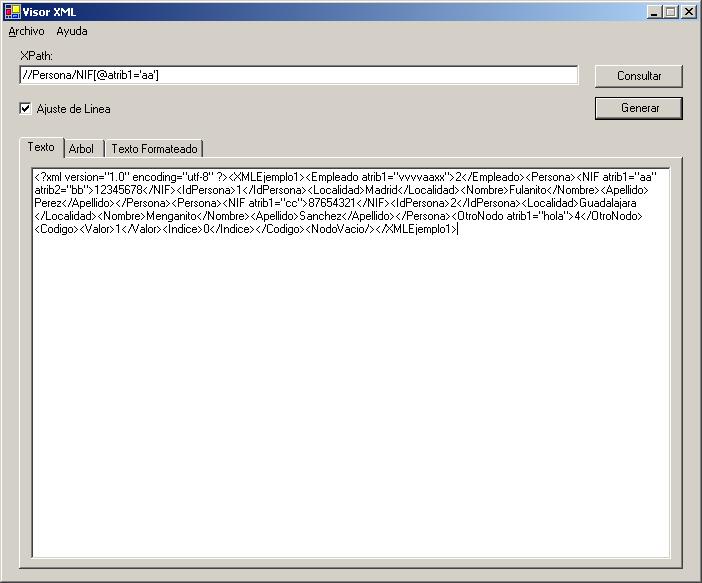
Task: Maximize the Visor XML window
Action: point(670,12)
